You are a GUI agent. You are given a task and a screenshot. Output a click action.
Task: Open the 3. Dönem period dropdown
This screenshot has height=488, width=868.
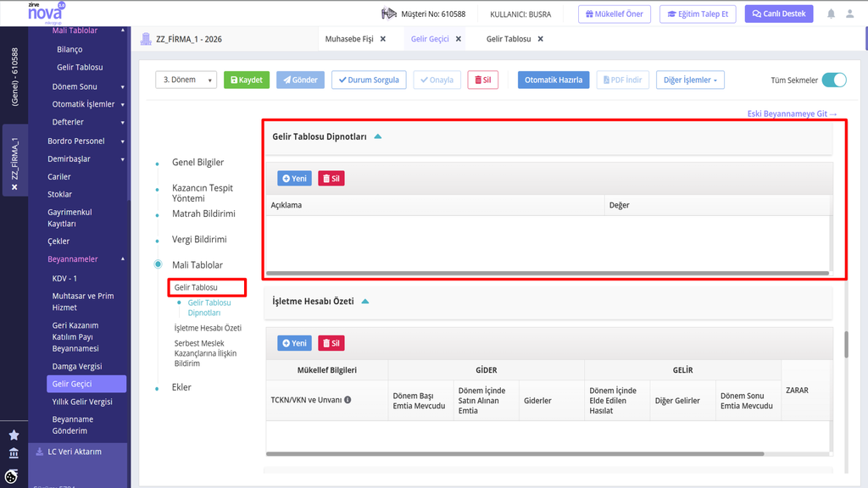click(186, 80)
